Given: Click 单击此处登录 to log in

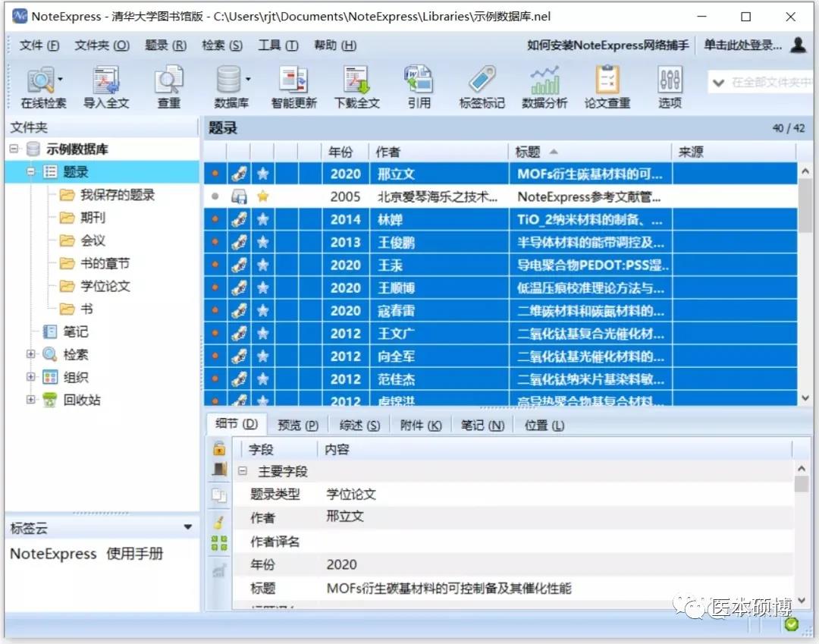Looking at the screenshot, I should pyautogui.click(x=742, y=45).
